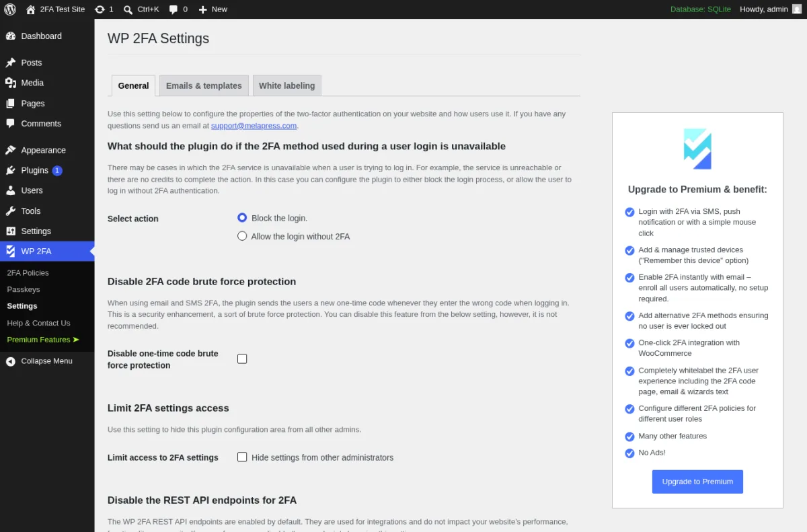This screenshot has width=807, height=532.
Task: Select Allow the login without 2FA
Action: (x=242, y=236)
